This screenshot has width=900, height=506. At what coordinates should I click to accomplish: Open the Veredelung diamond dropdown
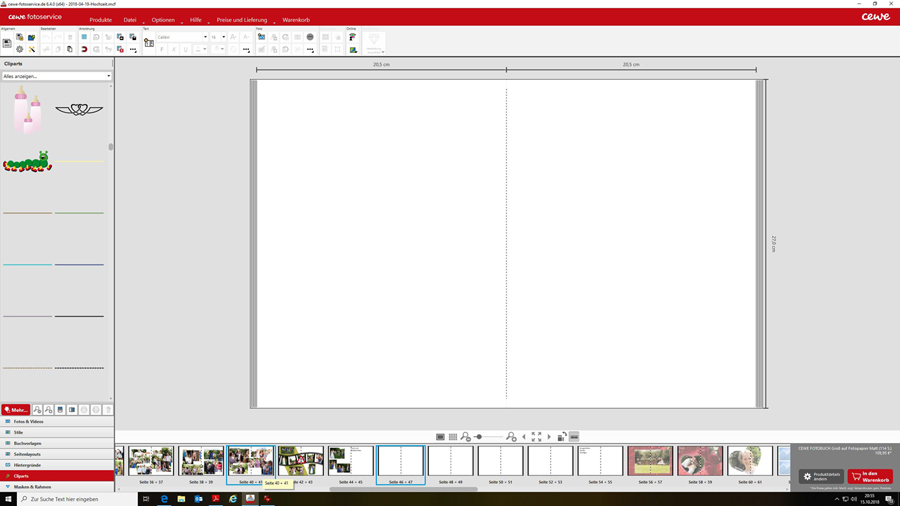coord(374,42)
